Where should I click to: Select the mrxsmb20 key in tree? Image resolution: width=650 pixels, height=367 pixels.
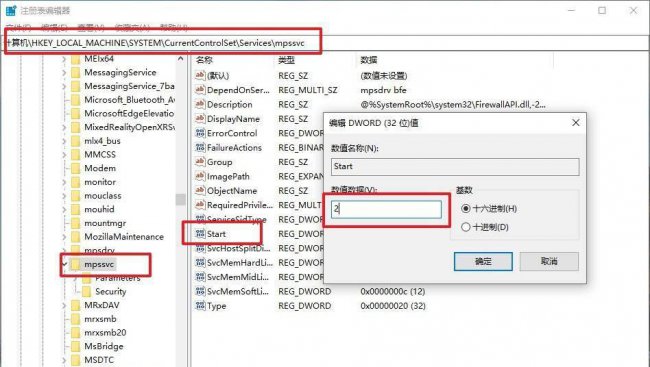coord(105,333)
